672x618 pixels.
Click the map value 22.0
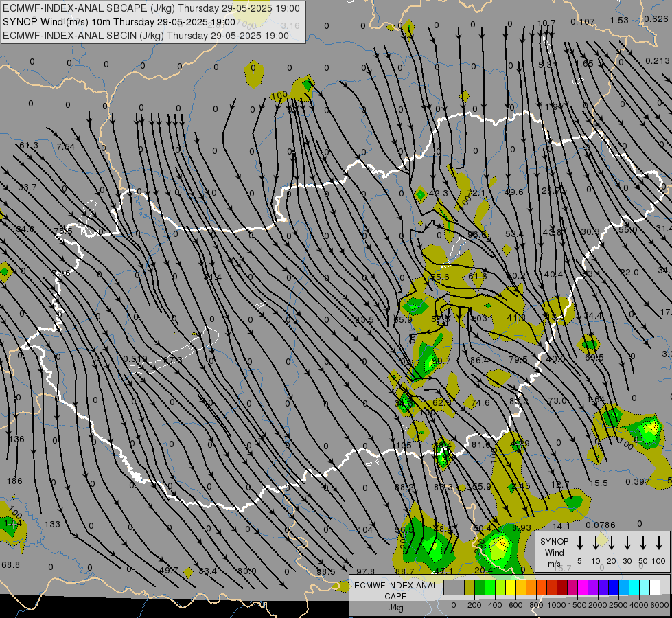point(629,273)
